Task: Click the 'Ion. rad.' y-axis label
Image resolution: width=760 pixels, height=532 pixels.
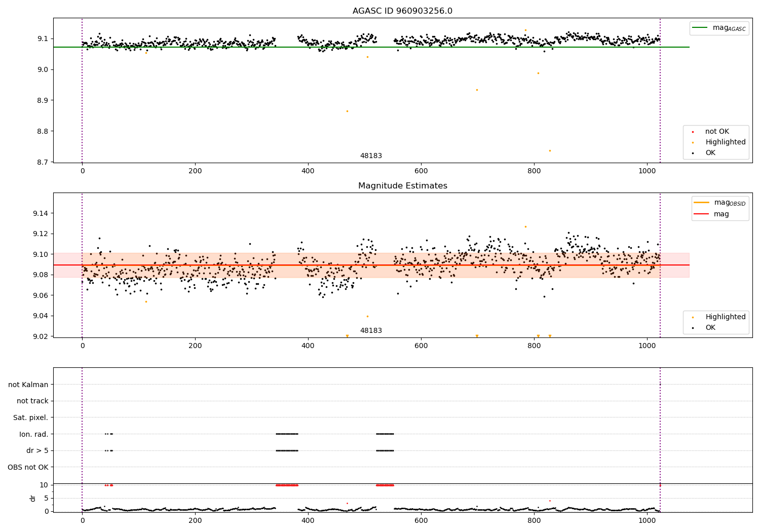Action: [x=34, y=434]
